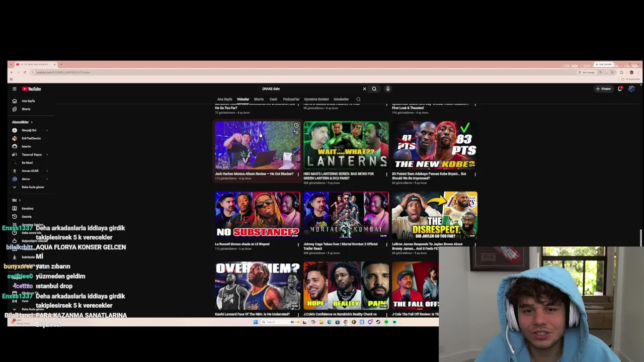The height and width of the screenshot is (362, 644).
Task: Open options for Lanterns series video
Action: click(x=387, y=174)
